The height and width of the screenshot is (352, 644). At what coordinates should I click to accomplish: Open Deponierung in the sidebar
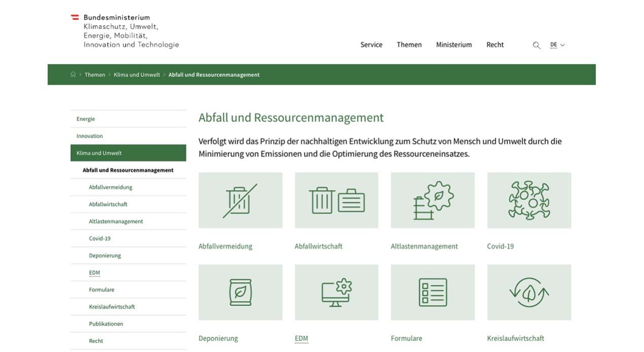(128, 256)
